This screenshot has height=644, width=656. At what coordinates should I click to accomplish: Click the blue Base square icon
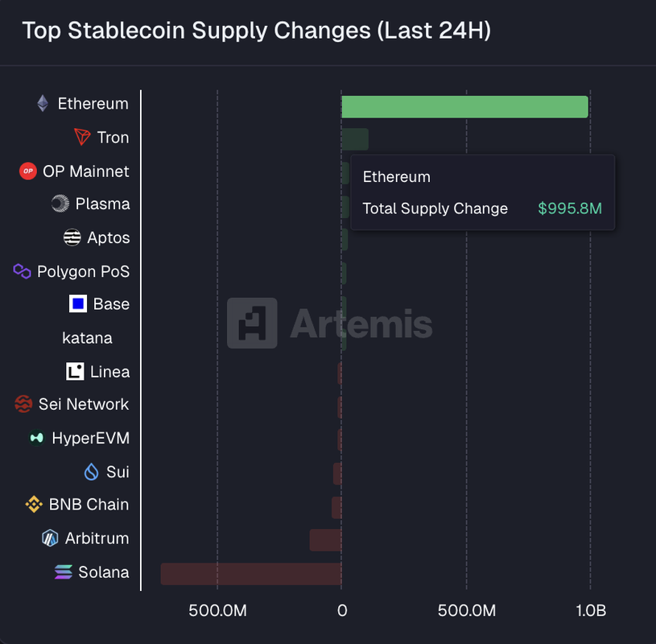(x=78, y=304)
